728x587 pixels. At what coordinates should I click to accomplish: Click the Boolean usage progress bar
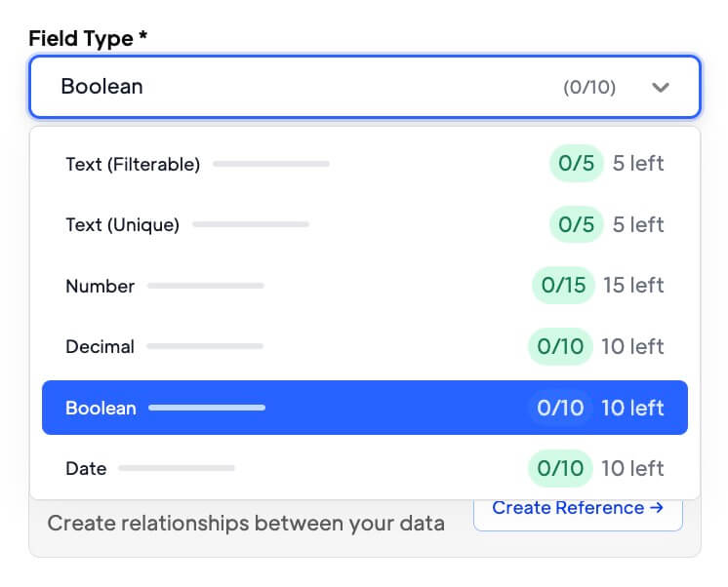[x=207, y=408]
